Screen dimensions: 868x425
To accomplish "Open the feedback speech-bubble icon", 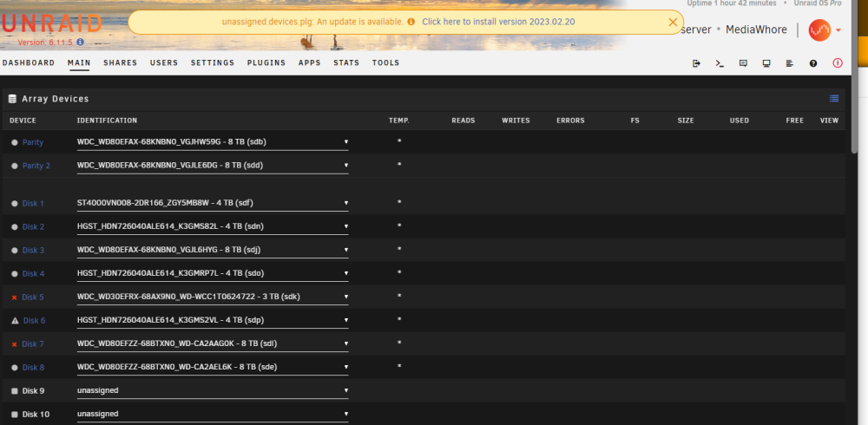I will coord(744,63).
